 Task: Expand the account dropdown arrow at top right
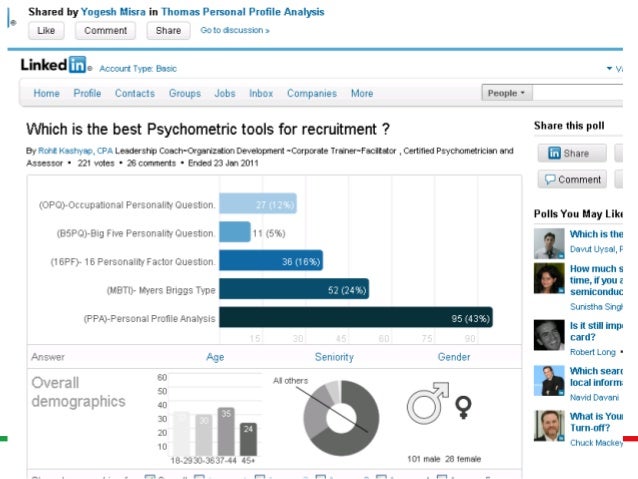click(609, 68)
